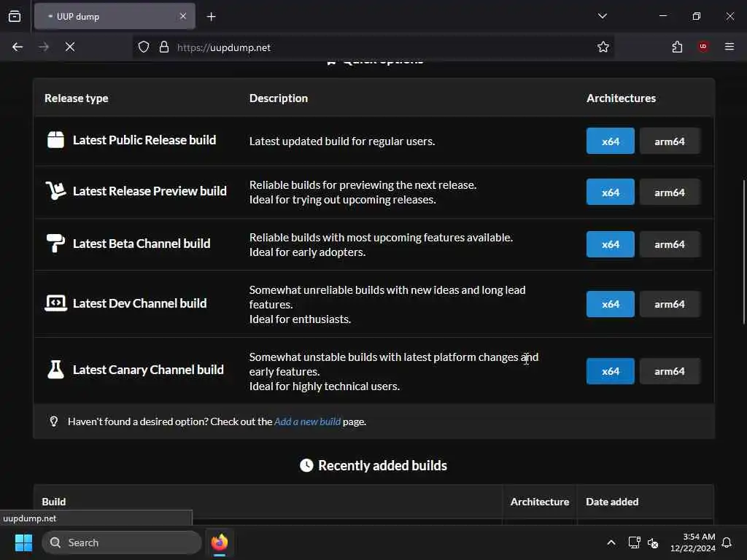Image resolution: width=747 pixels, height=560 pixels.
Task: Open uBlock Origin extension icon
Action: pyautogui.click(x=703, y=47)
